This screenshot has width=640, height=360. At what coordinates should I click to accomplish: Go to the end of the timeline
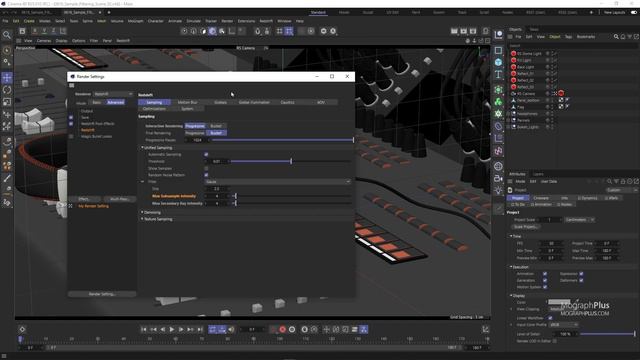click(x=200, y=329)
